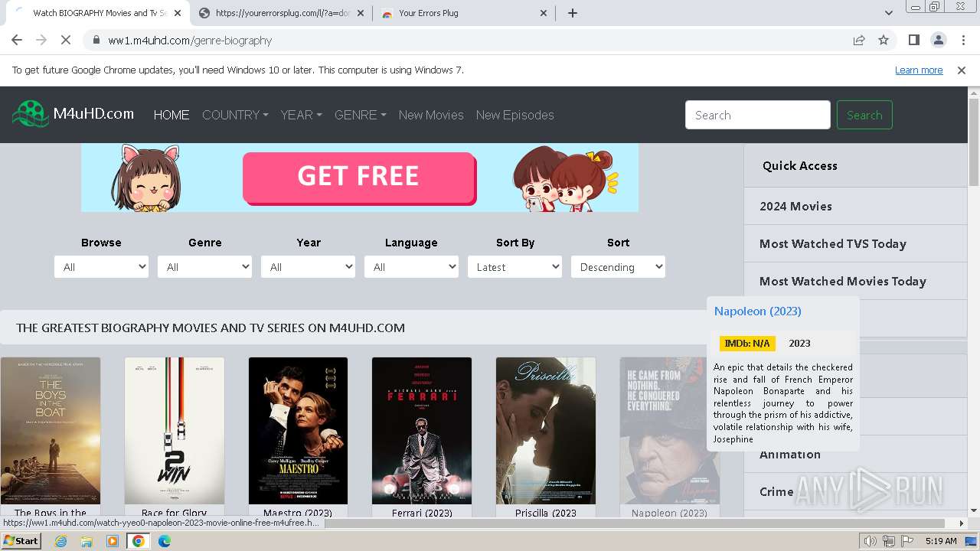Image resolution: width=980 pixels, height=551 pixels.
Task: Open 2024 Movies quick access link
Action: coord(795,206)
